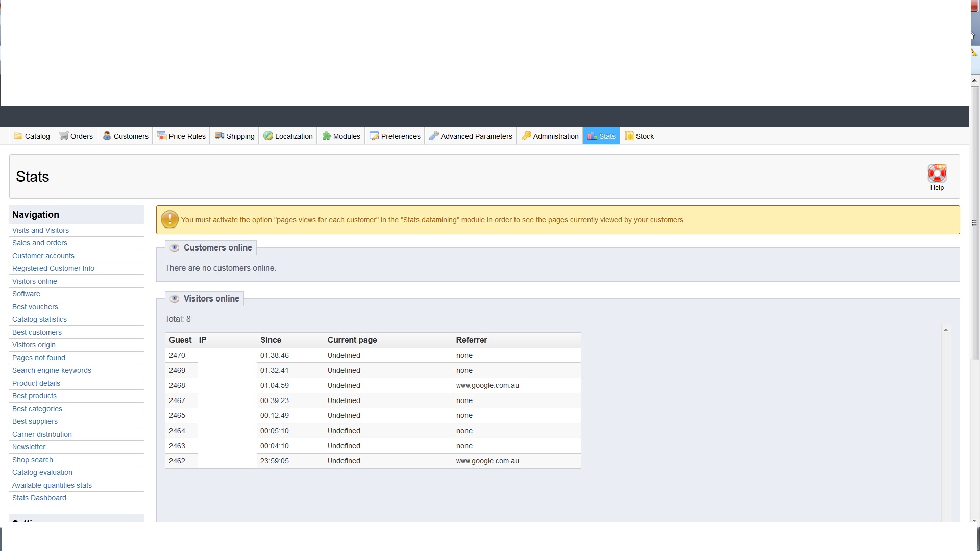This screenshot has width=980, height=551.
Task: Switch to the Stock menu tab
Action: coord(639,136)
